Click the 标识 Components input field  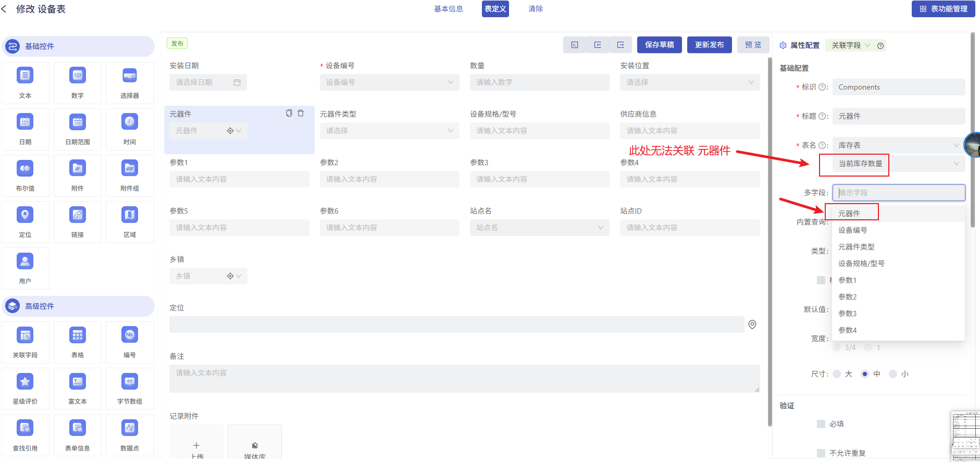click(x=899, y=87)
